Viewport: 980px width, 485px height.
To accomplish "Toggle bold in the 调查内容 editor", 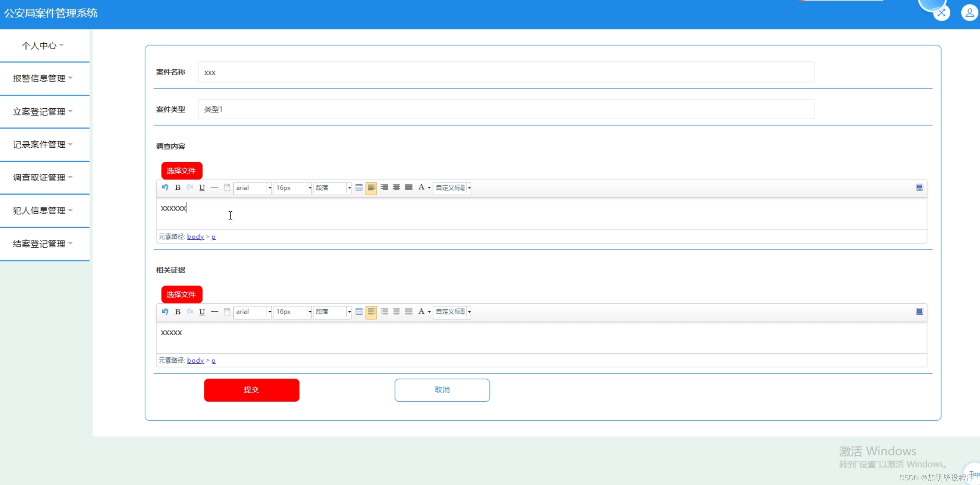I will 178,188.
